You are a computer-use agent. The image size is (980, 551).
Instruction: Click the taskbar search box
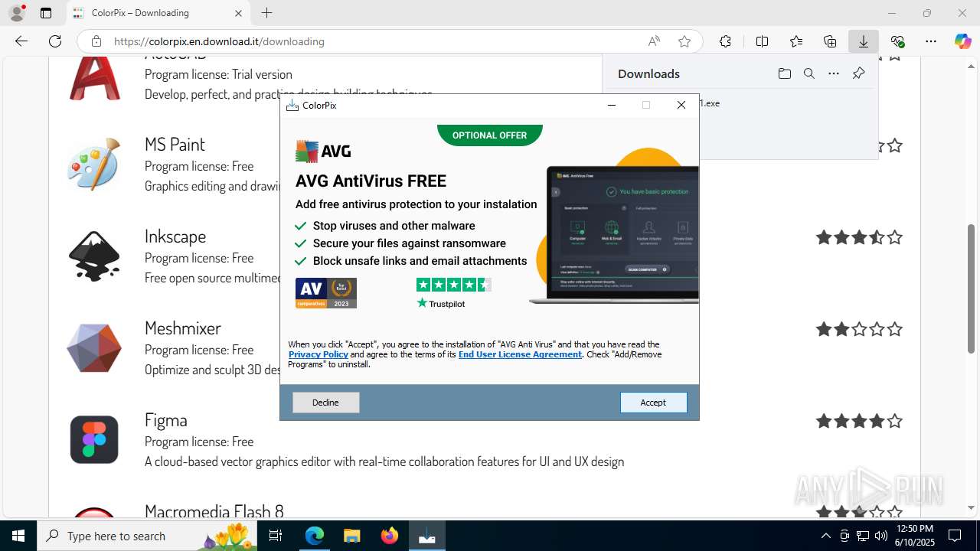[148, 536]
